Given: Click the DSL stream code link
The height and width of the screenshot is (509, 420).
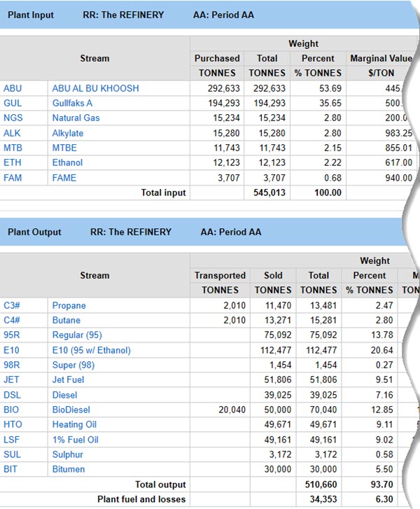Looking at the screenshot, I should coord(12,395).
